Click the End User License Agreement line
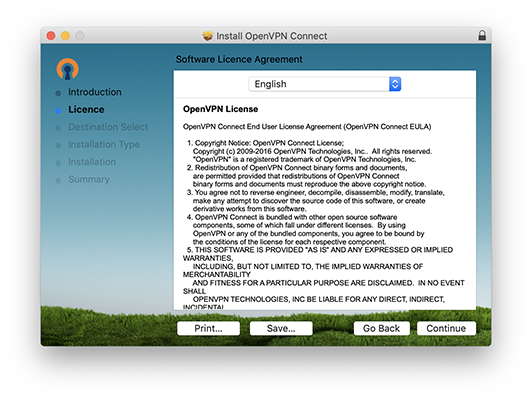Viewport: 532px width, 400px height. [x=307, y=127]
